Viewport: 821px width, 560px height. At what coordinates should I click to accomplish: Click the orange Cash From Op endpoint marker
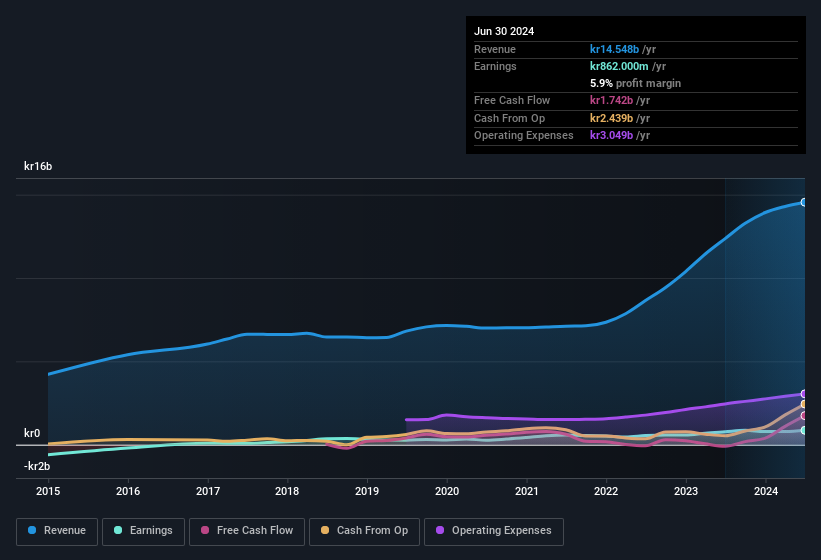(804, 404)
